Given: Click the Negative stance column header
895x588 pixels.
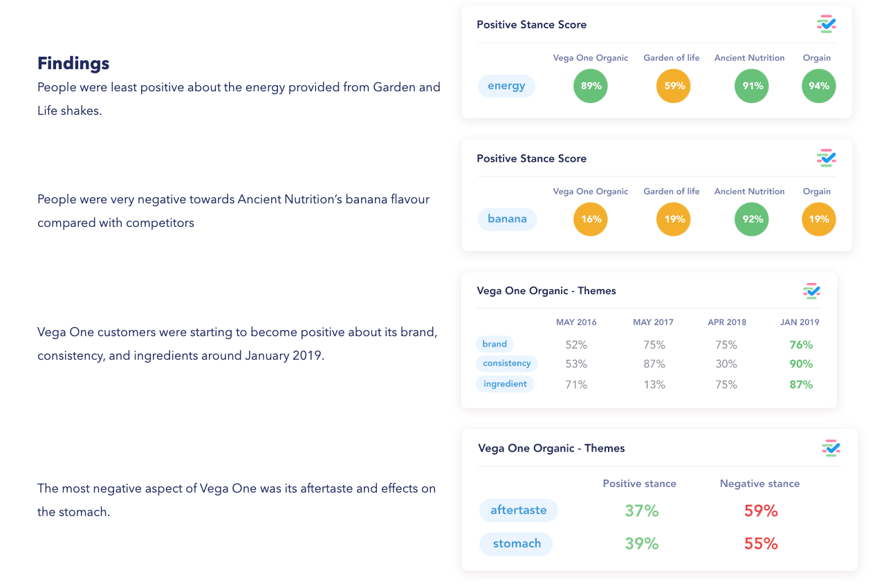Looking at the screenshot, I should pos(759,484).
